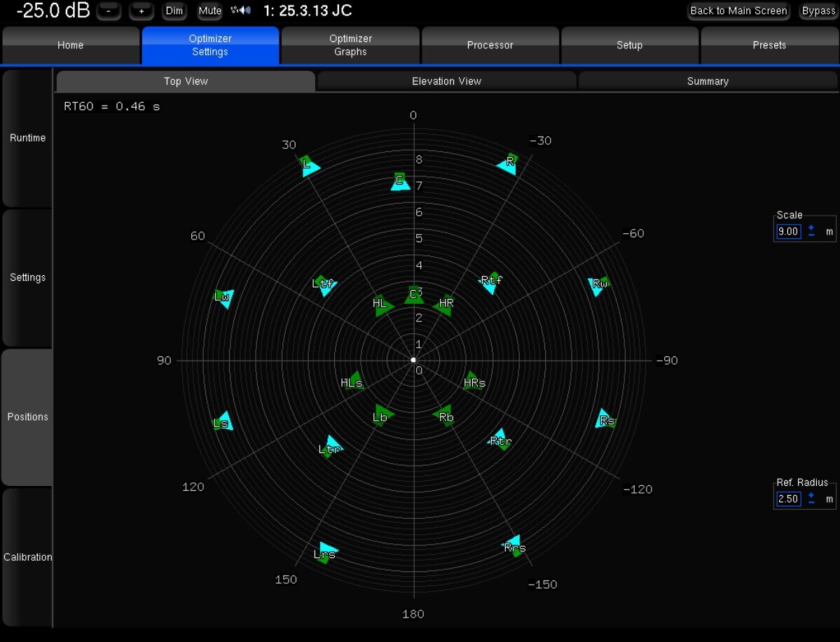Toggle the Mute button
The width and height of the screenshot is (840, 642).
tap(209, 11)
